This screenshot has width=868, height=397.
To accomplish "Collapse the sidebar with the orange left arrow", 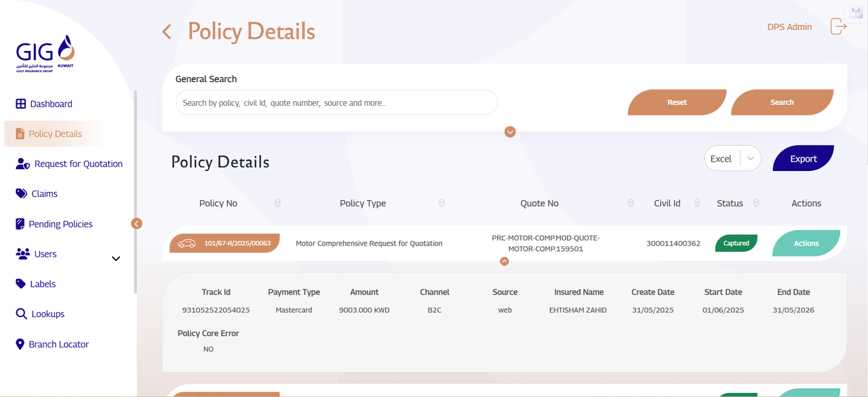I will [137, 223].
